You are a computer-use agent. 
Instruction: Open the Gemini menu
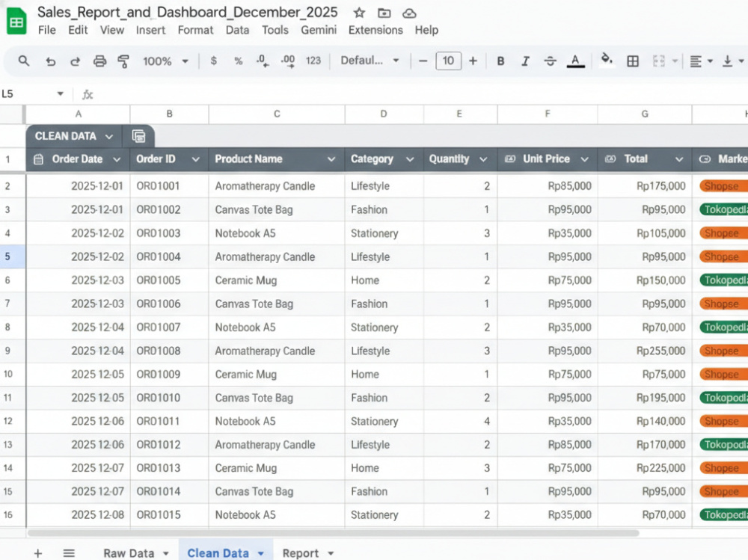(319, 30)
